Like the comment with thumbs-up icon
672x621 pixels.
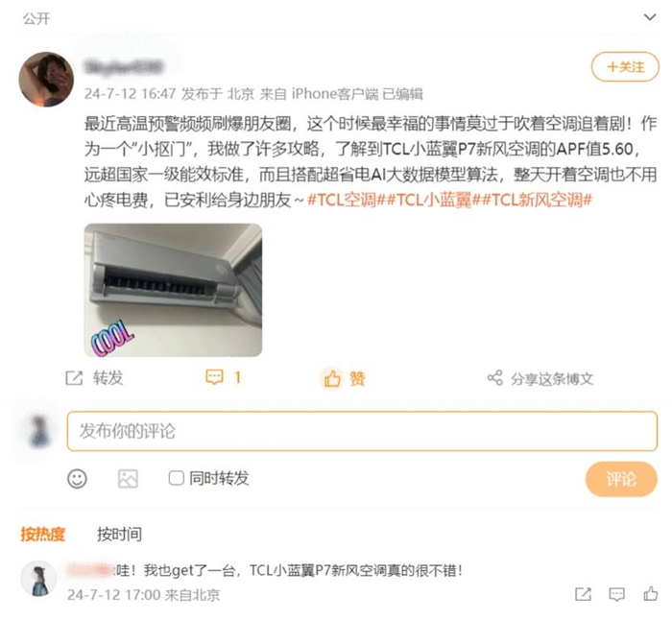click(x=651, y=593)
